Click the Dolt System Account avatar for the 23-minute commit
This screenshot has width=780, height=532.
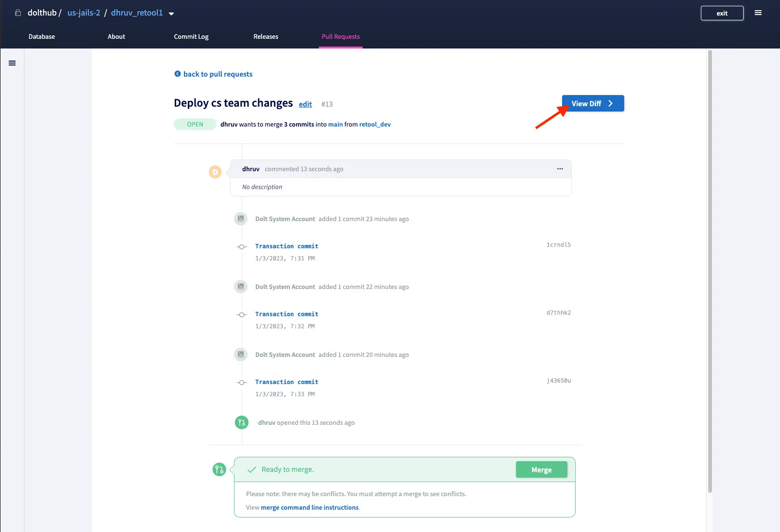pos(241,219)
